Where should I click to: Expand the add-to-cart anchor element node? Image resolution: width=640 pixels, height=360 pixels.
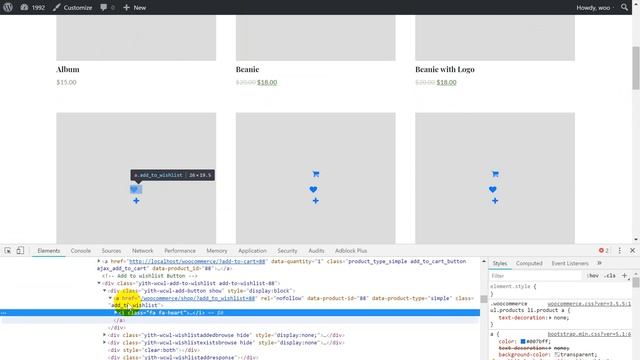99,261
